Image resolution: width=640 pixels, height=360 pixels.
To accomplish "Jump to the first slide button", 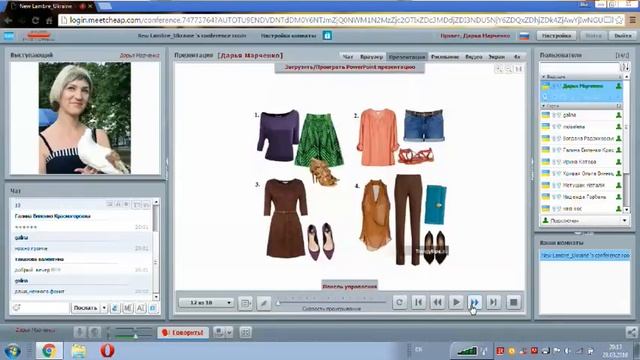I will (418, 302).
